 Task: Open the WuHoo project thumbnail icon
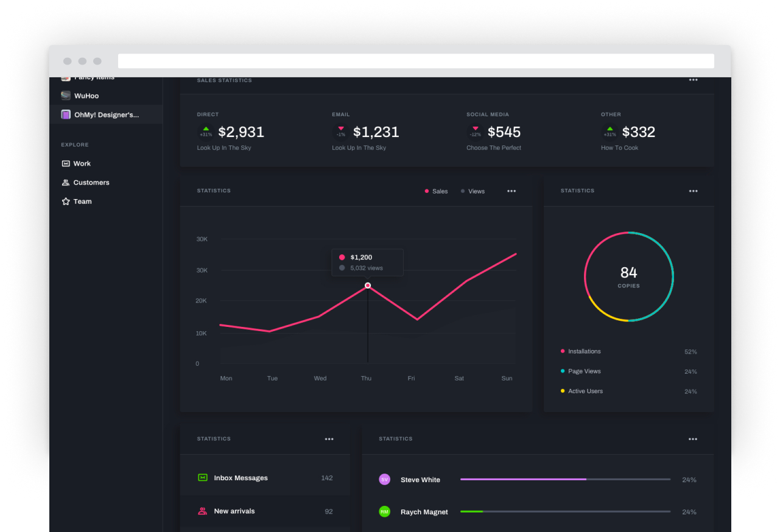(x=66, y=96)
